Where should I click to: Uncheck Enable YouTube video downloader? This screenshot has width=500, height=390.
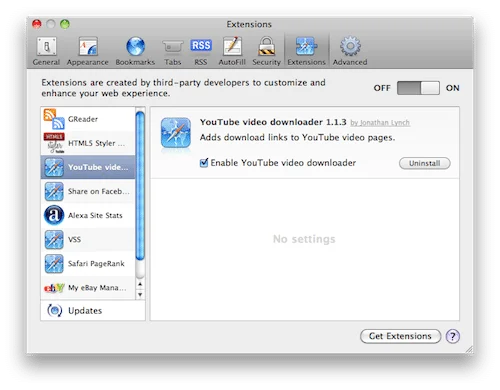(x=204, y=163)
